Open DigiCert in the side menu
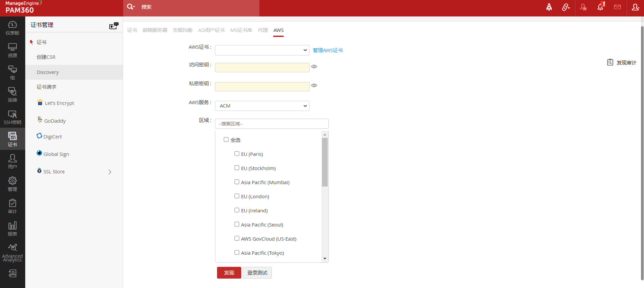 tap(49, 136)
